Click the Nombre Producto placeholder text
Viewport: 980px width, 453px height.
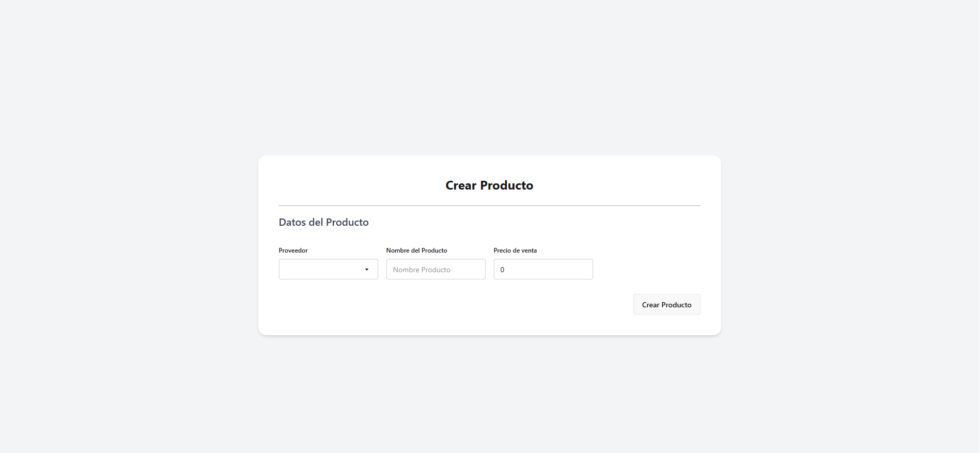[422, 270]
